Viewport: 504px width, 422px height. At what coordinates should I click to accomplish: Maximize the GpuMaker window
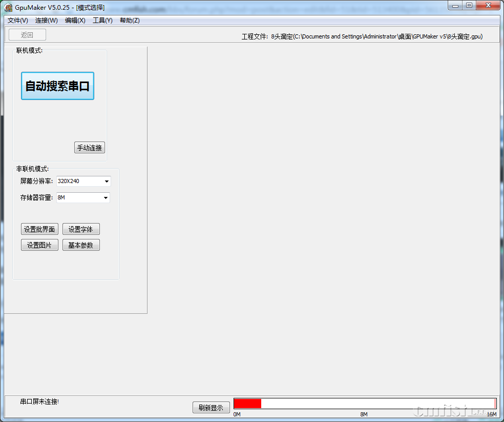pos(469,5)
